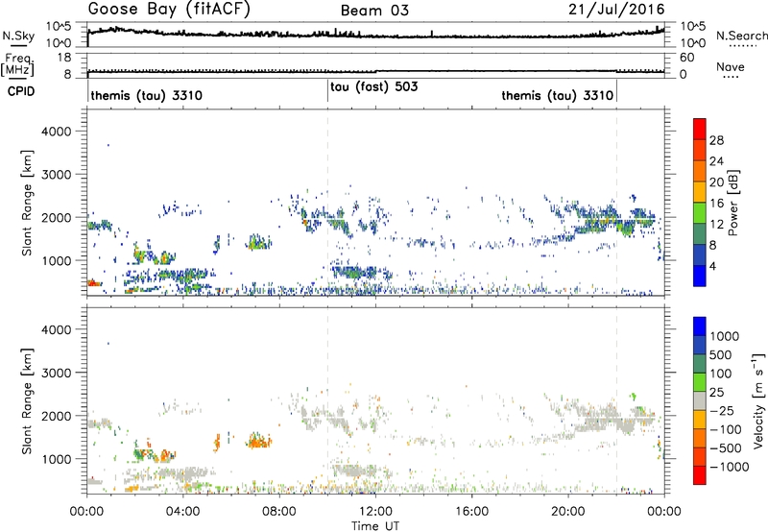Click dashed CPID boundary line at 22:00
The image size is (768, 532).
click(x=616, y=201)
